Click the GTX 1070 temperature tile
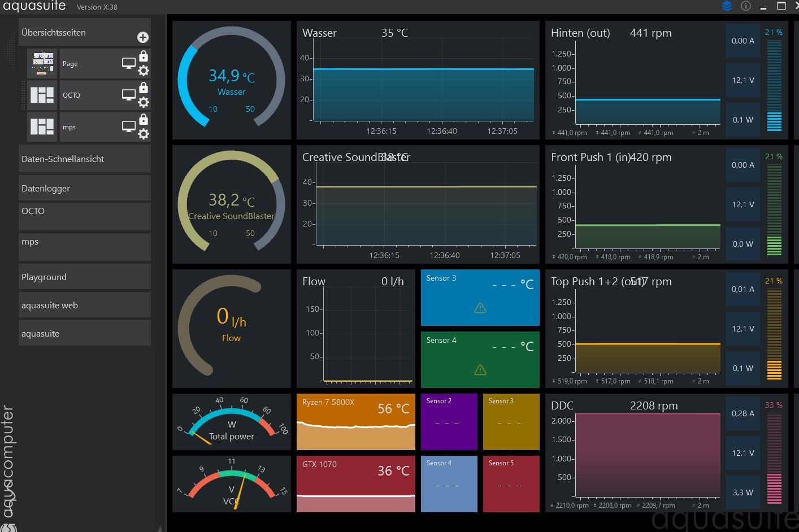The width and height of the screenshot is (799, 532). pos(356,484)
